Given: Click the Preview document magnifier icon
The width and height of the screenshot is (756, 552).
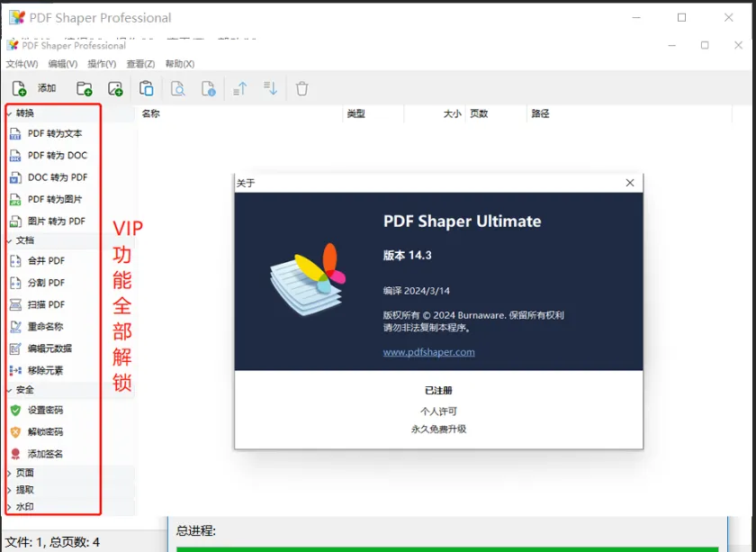Looking at the screenshot, I should click(178, 88).
